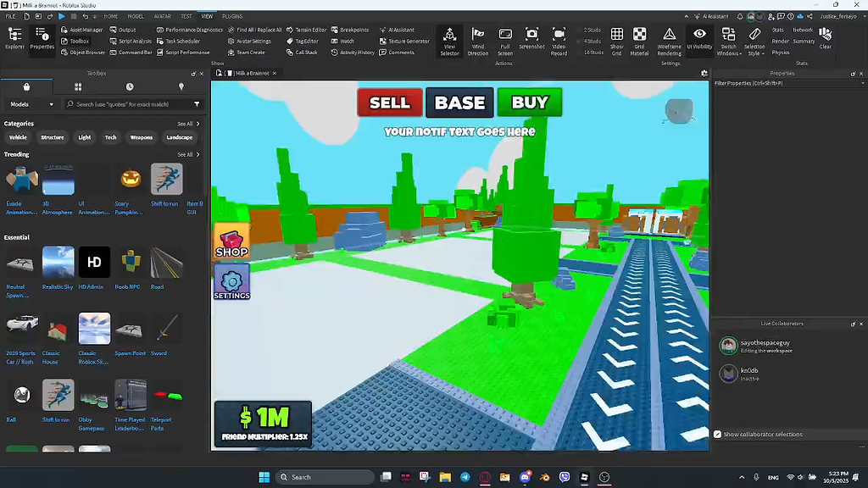The image size is (868, 488).
Task: Open the quick access toolbar dropdown arrow
Action: click(95, 17)
